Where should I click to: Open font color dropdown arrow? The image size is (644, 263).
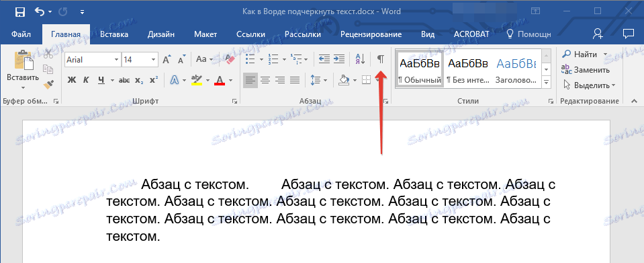[x=230, y=80]
